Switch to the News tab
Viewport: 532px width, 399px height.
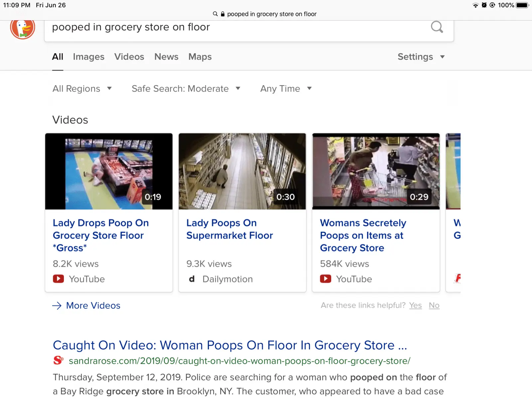(x=166, y=57)
